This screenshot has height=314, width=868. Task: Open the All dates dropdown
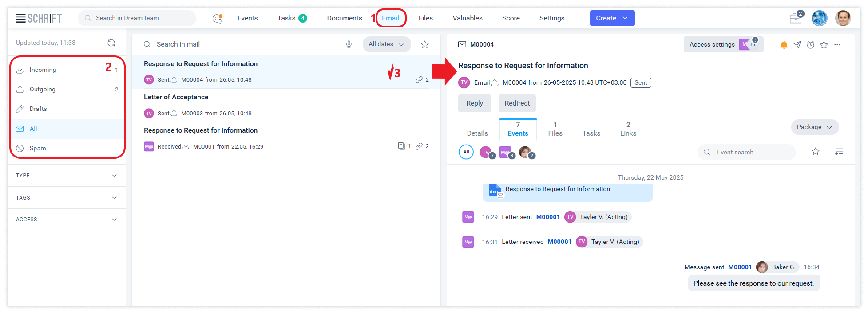tap(386, 44)
